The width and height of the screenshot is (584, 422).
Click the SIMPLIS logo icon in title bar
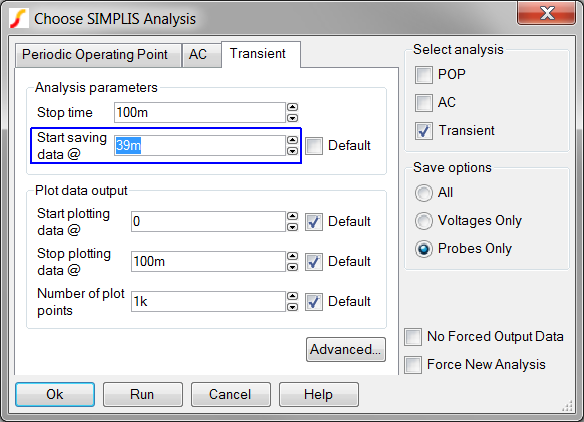19,19
